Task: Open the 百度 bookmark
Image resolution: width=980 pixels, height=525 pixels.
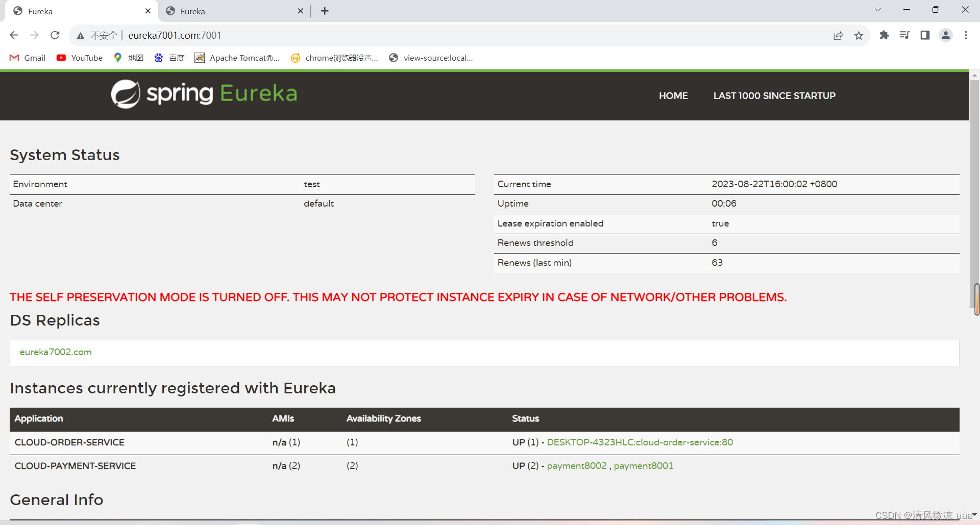Action: pyautogui.click(x=169, y=58)
